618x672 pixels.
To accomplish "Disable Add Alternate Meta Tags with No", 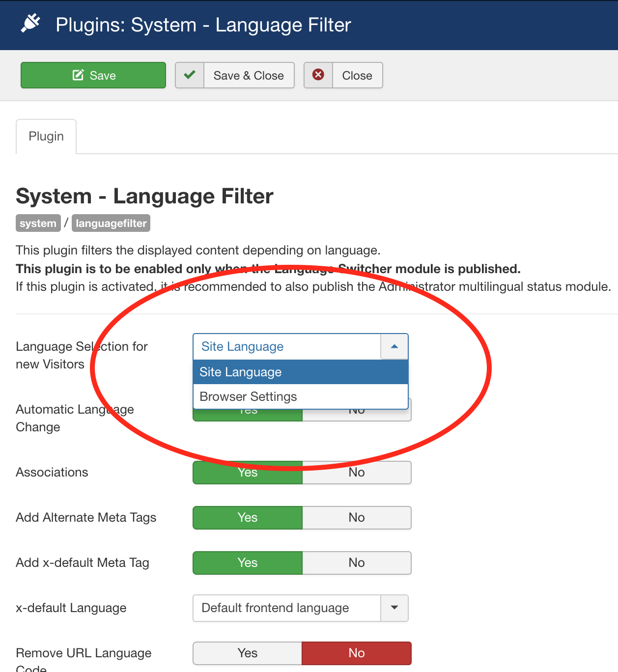I will tap(357, 518).
